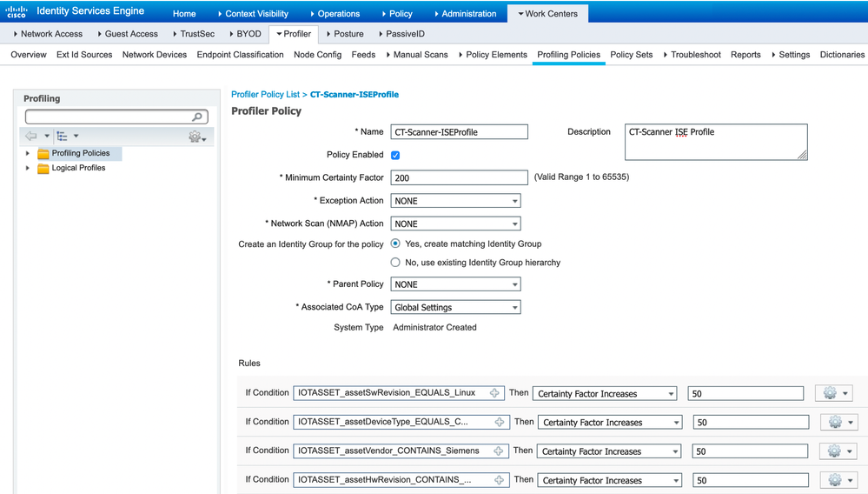The width and height of the screenshot is (868, 494).
Task: Open Policy Sets page
Action: click(631, 55)
